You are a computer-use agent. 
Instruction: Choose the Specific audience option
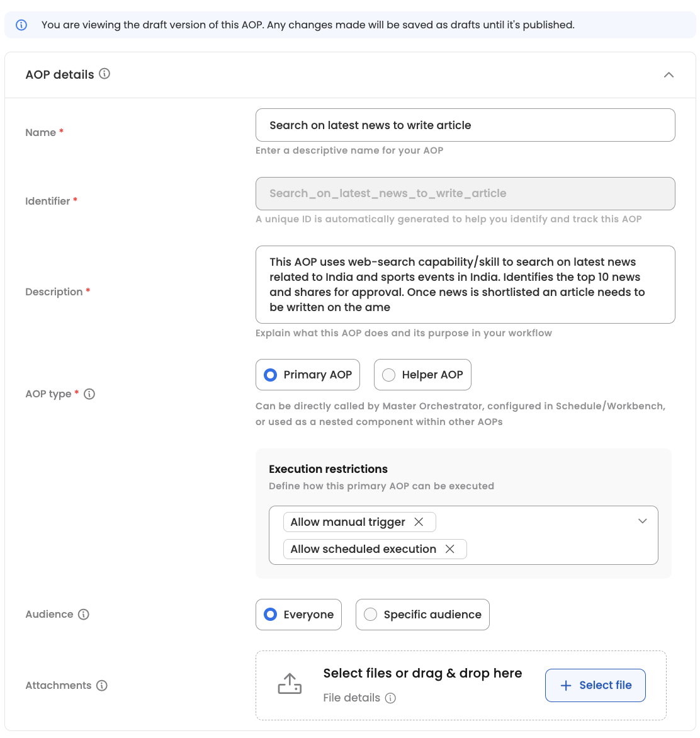[x=371, y=615]
